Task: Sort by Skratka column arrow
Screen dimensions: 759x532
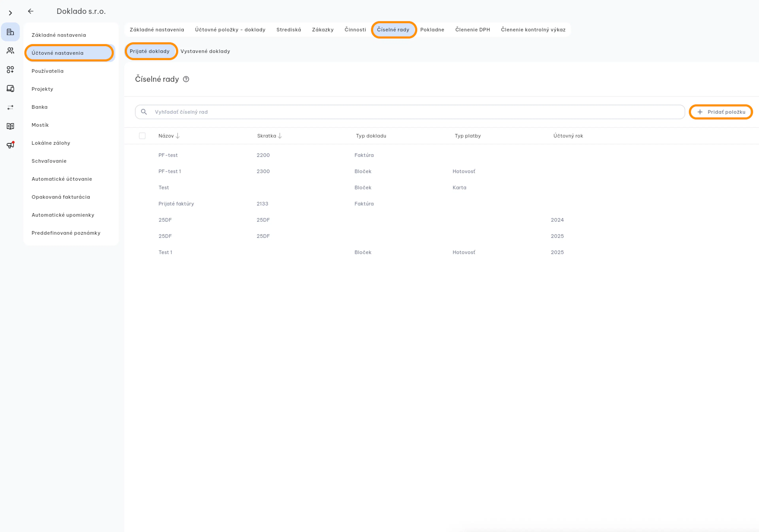Action: [280, 136]
